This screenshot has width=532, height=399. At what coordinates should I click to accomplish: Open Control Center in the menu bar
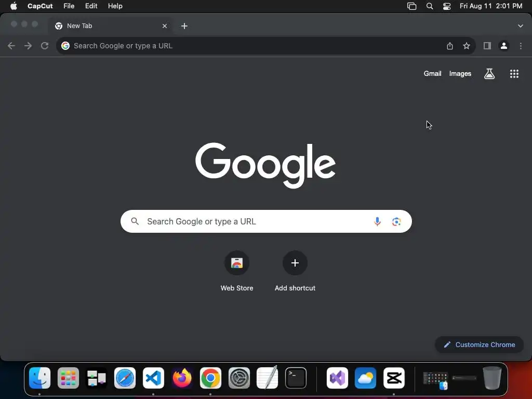[447, 6]
